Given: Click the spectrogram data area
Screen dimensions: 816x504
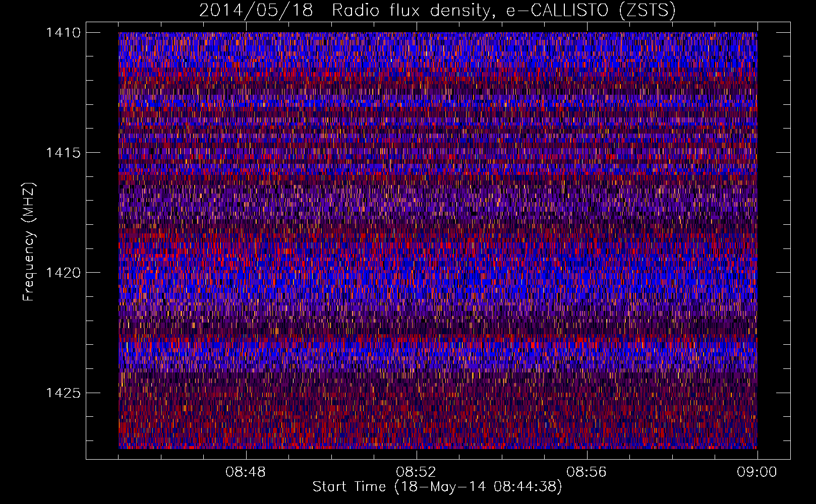Looking at the screenshot, I should click(x=438, y=240).
